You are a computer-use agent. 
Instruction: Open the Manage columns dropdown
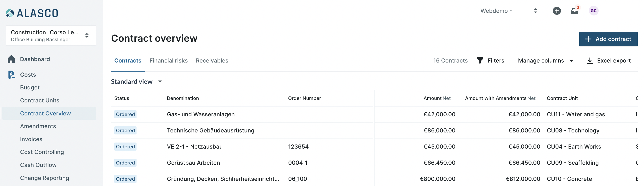(x=545, y=61)
